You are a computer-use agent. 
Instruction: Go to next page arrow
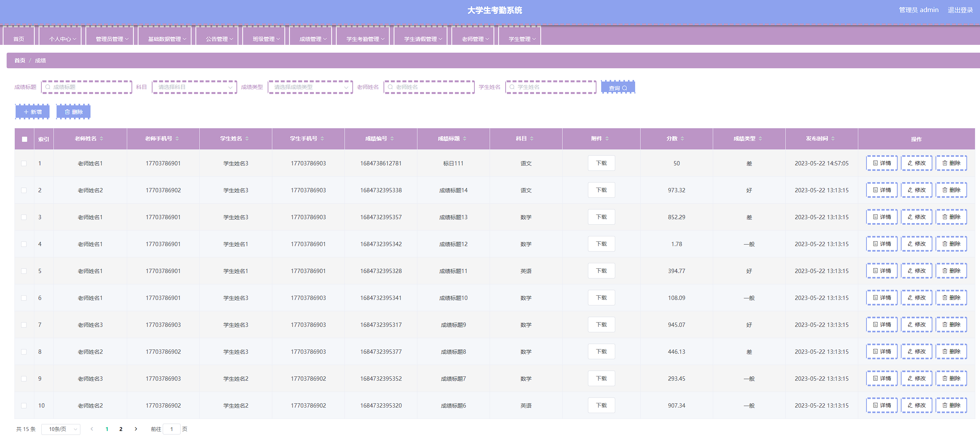click(x=136, y=429)
